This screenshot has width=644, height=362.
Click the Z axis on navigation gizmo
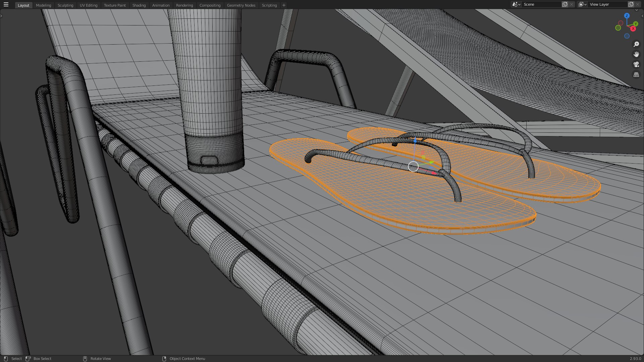[x=627, y=16]
